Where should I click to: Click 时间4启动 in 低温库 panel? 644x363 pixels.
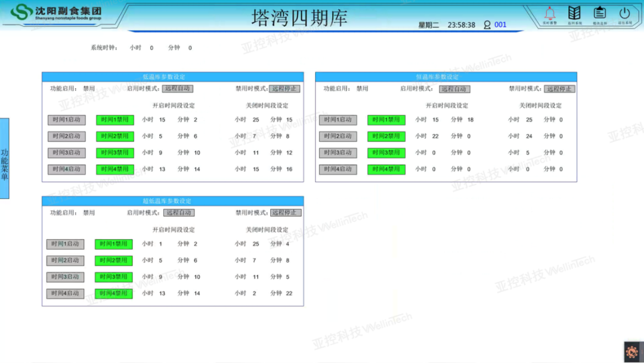click(67, 169)
